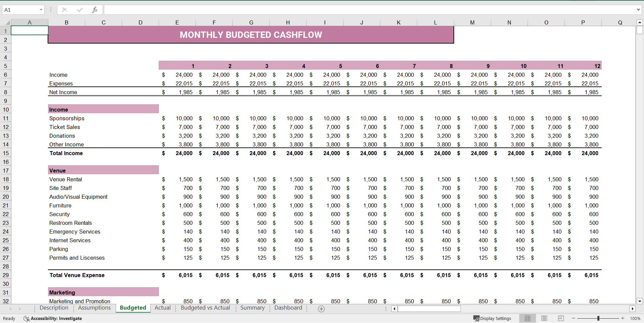Click the Emergency Services label
This screenshot has width=644, height=323.
[x=74, y=232]
